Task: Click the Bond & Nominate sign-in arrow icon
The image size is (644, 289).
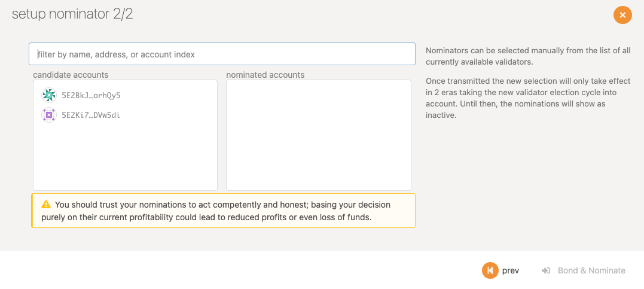Action: tap(546, 270)
